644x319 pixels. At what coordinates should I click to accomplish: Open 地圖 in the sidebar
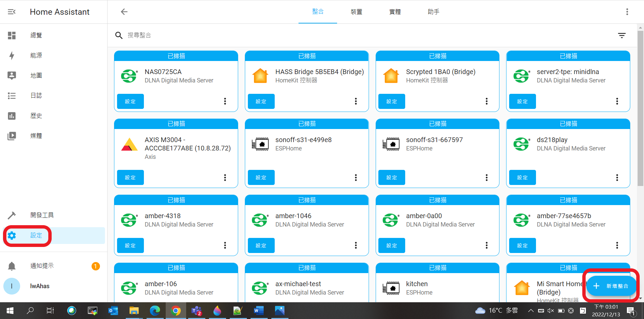pyautogui.click(x=54, y=75)
